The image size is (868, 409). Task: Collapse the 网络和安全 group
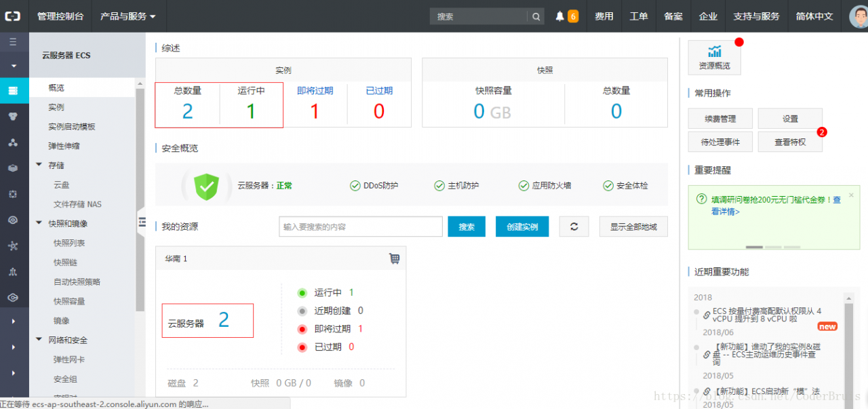(x=39, y=340)
